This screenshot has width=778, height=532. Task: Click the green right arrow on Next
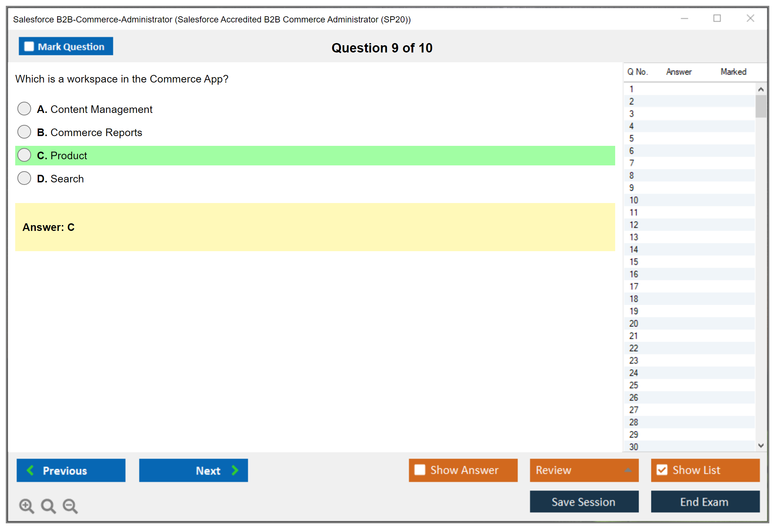click(x=235, y=470)
